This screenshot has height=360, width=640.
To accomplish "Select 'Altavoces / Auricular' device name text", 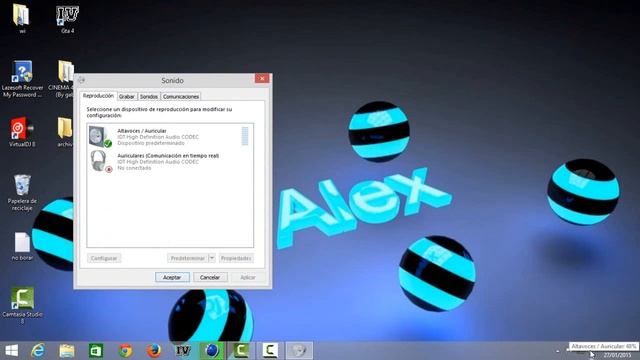I will [142, 131].
